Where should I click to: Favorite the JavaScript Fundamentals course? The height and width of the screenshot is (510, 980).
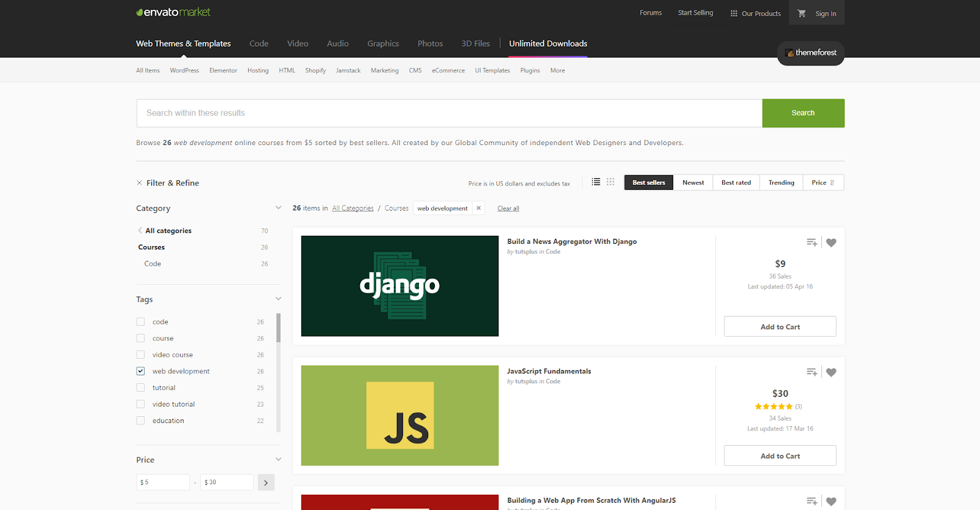(x=831, y=372)
